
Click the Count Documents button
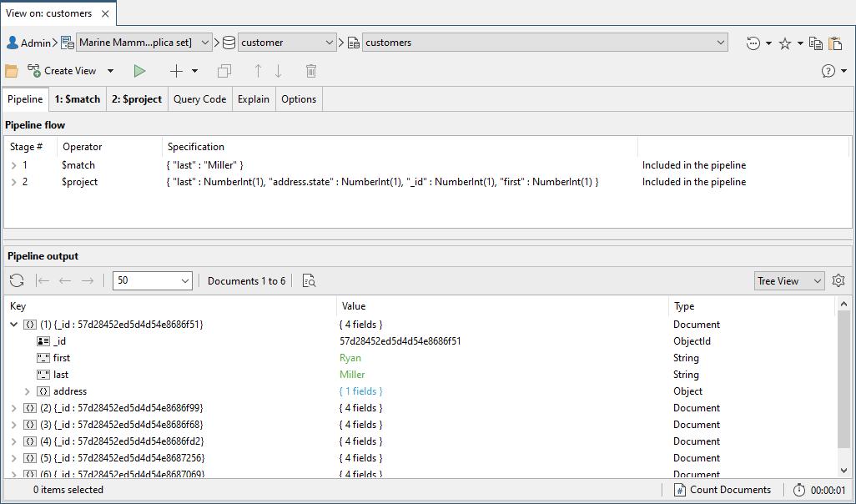click(723, 490)
